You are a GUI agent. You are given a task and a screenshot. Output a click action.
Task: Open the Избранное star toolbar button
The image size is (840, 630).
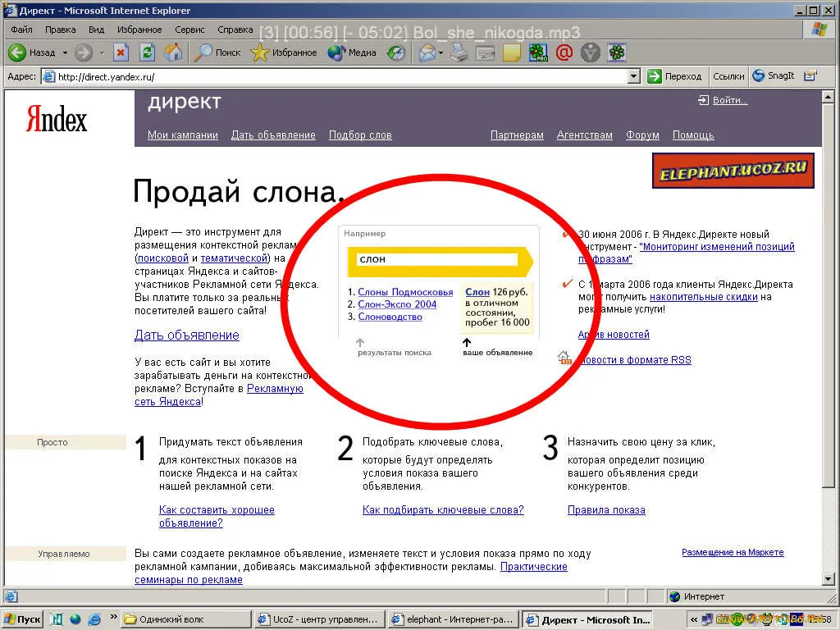coord(284,52)
